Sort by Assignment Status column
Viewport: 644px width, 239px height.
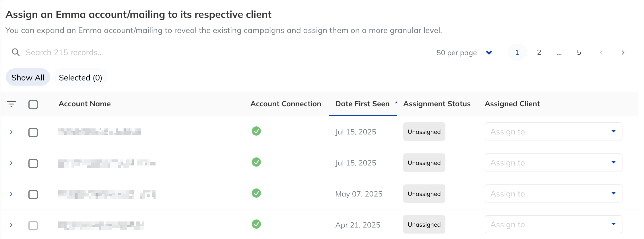coord(437,104)
